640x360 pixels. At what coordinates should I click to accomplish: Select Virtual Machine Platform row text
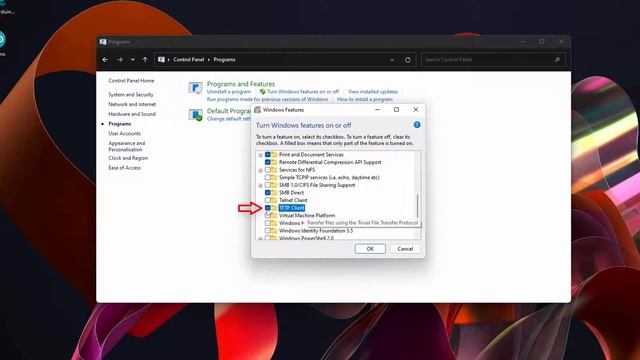(x=307, y=216)
